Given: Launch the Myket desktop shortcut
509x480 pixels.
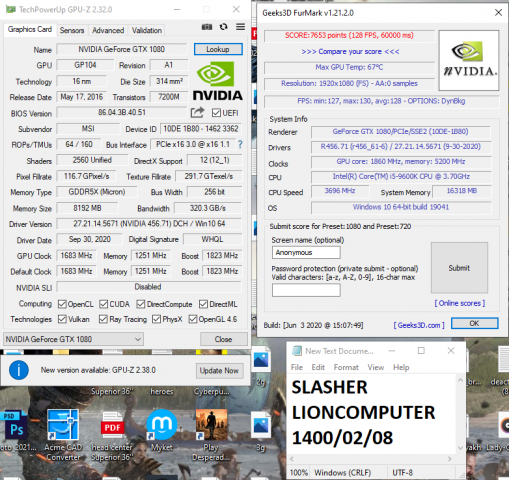Looking at the screenshot, I should 162,424.
